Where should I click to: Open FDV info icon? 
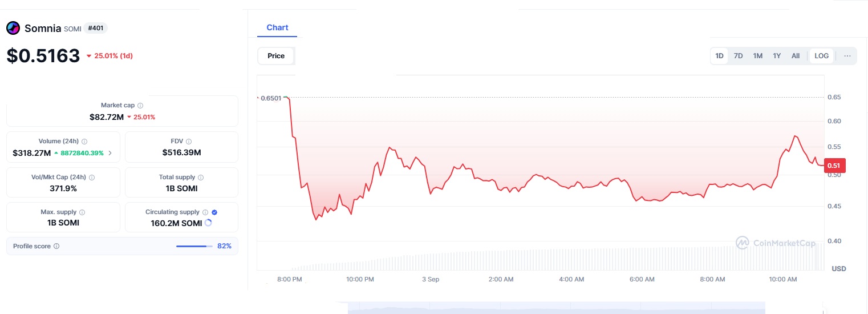[189, 141]
